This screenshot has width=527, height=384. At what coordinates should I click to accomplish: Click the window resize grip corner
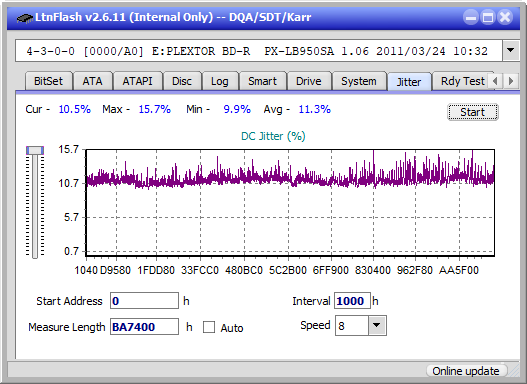[514, 372]
